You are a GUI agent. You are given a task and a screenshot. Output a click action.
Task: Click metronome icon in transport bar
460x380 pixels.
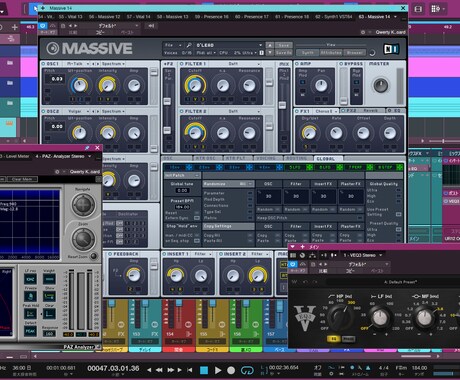pyautogui.click(x=368, y=368)
